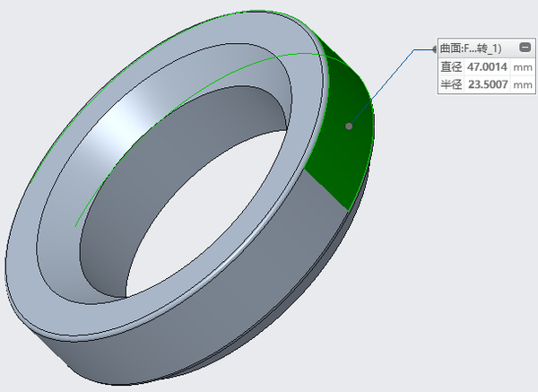Collapse the measurement callout with minus button

[525, 48]
